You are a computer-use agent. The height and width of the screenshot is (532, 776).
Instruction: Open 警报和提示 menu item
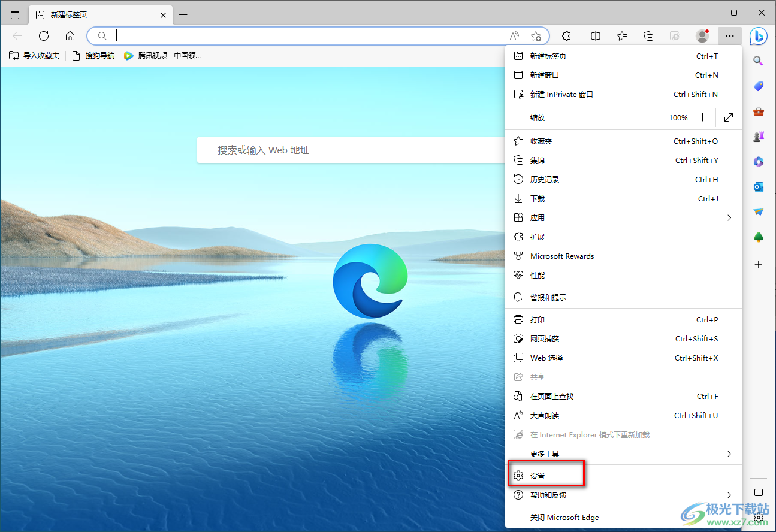point(623,297)
